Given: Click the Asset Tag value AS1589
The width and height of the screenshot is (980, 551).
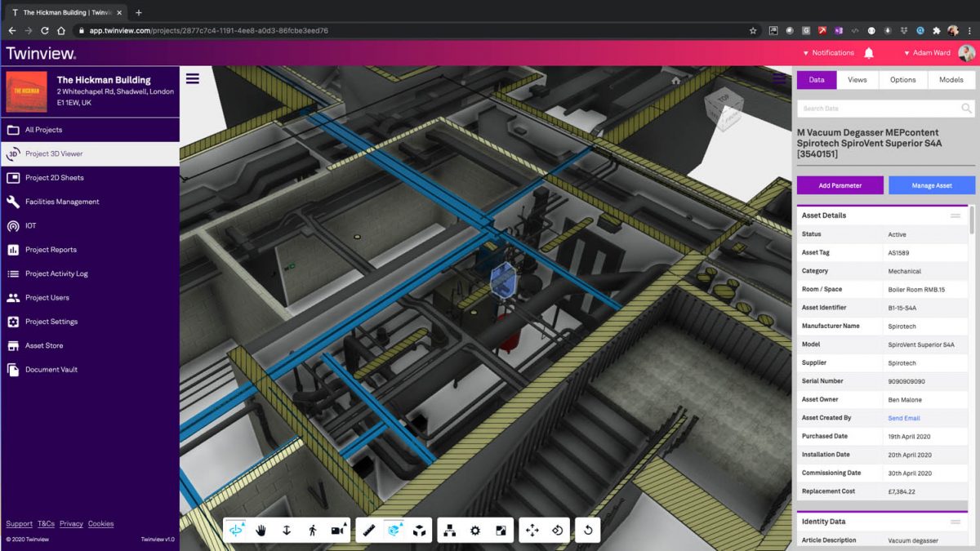Looking at the screenshot, I should (898, 253).
